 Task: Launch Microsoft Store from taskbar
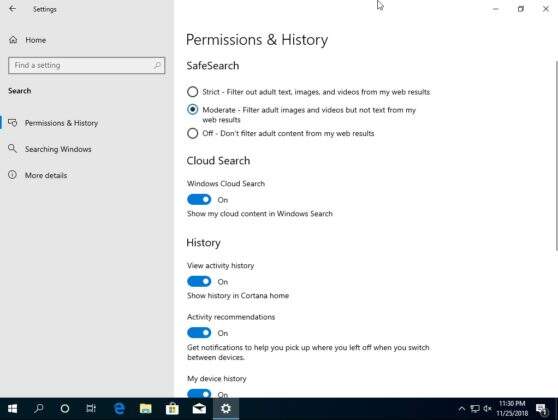172,408
